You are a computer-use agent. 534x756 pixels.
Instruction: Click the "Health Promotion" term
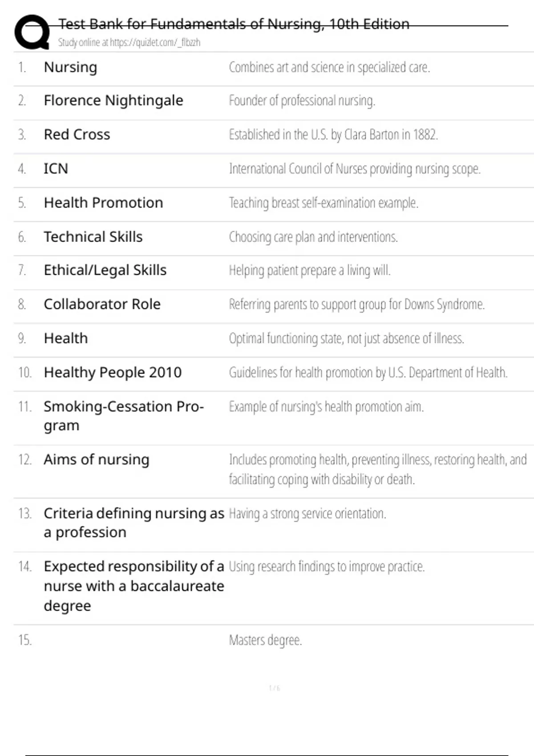[x=103, y=203]
